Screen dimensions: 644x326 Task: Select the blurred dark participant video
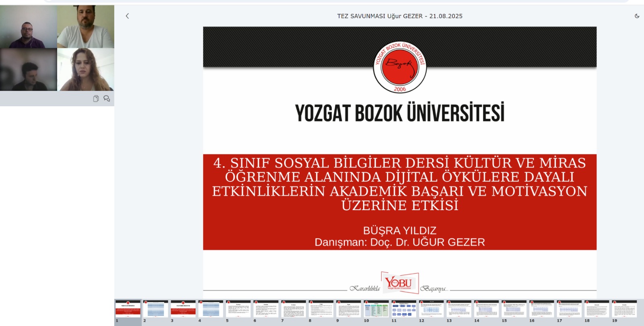29,70
